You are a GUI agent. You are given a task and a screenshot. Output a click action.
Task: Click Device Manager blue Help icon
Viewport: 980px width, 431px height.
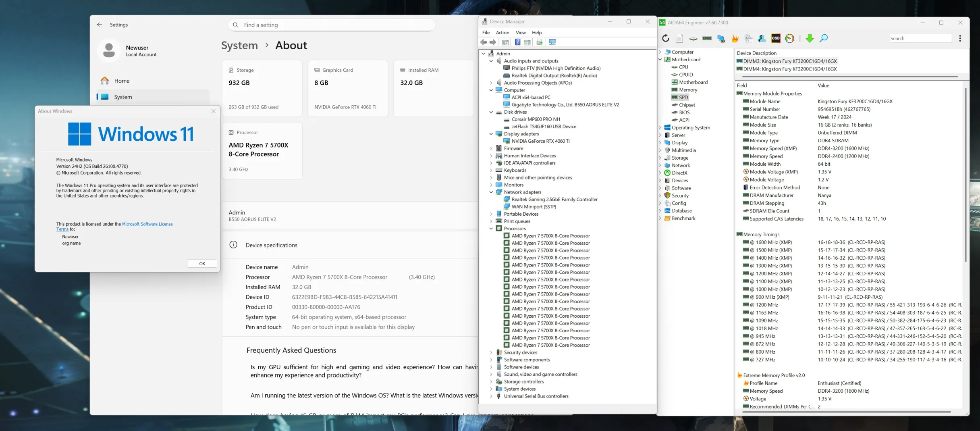pos(517,42)
